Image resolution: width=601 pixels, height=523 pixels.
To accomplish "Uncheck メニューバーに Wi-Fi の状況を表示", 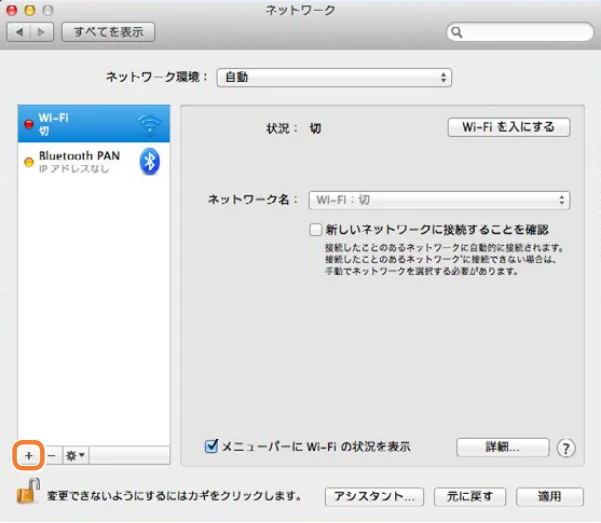I will (x=211, y=446).
